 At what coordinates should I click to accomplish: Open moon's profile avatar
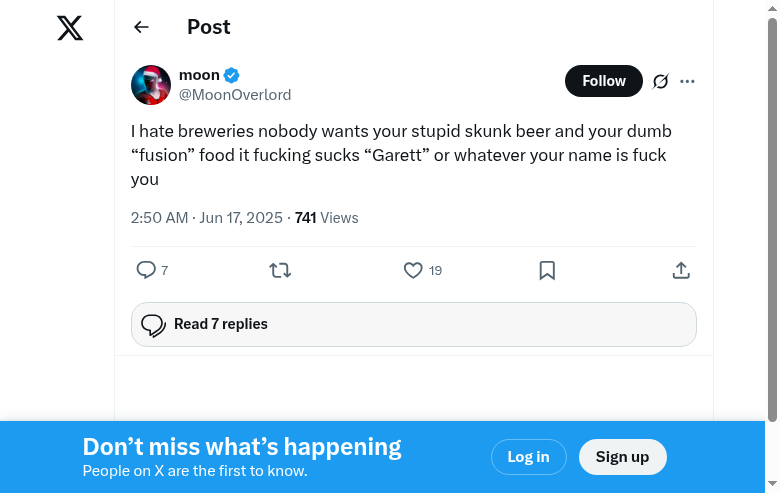click(x=151, y=85)
